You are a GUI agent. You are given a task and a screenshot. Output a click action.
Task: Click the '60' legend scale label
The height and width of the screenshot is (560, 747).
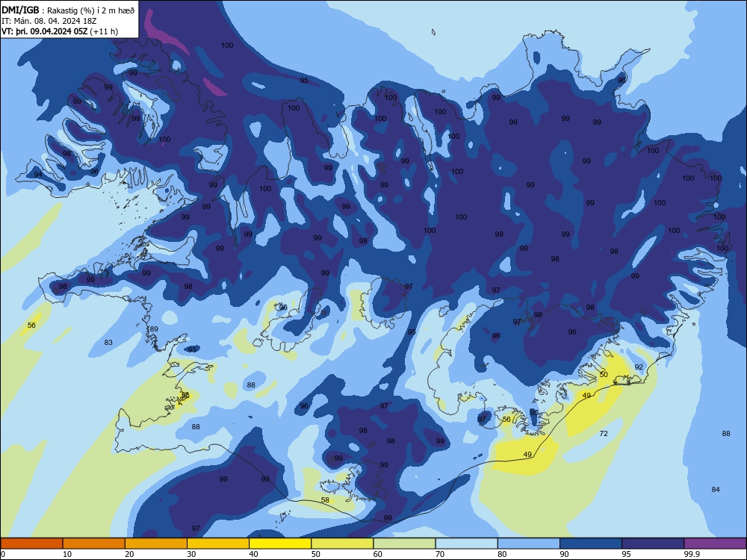pos(378,554)
